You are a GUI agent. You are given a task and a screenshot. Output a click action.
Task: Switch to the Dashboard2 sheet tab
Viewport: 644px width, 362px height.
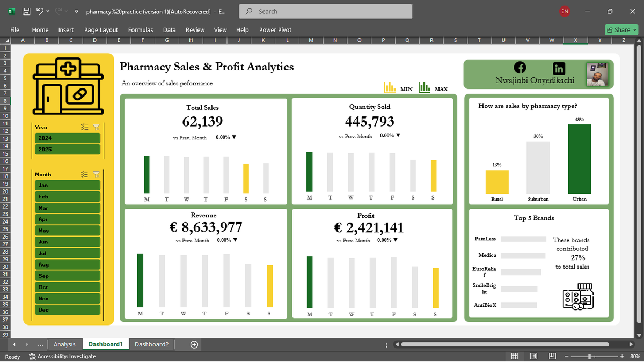coord(151,344)
